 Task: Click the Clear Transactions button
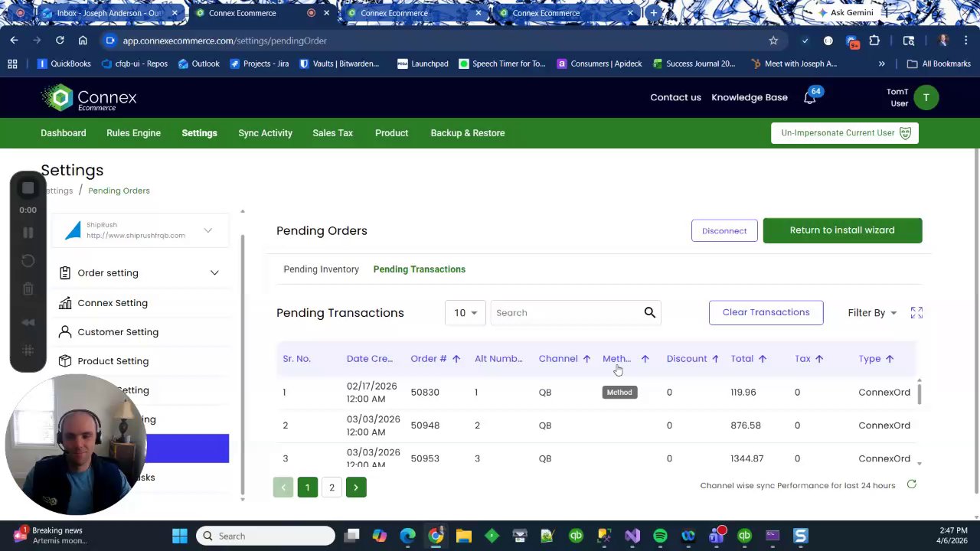(766, 312)
